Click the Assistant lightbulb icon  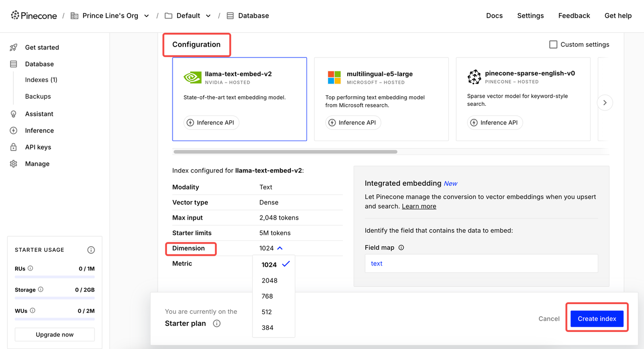14,114
